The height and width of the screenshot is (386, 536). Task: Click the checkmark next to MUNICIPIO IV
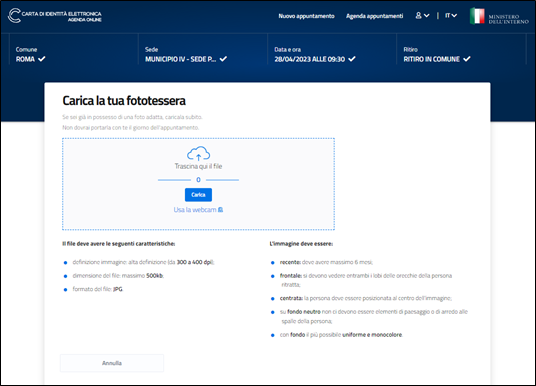point(223,59)
